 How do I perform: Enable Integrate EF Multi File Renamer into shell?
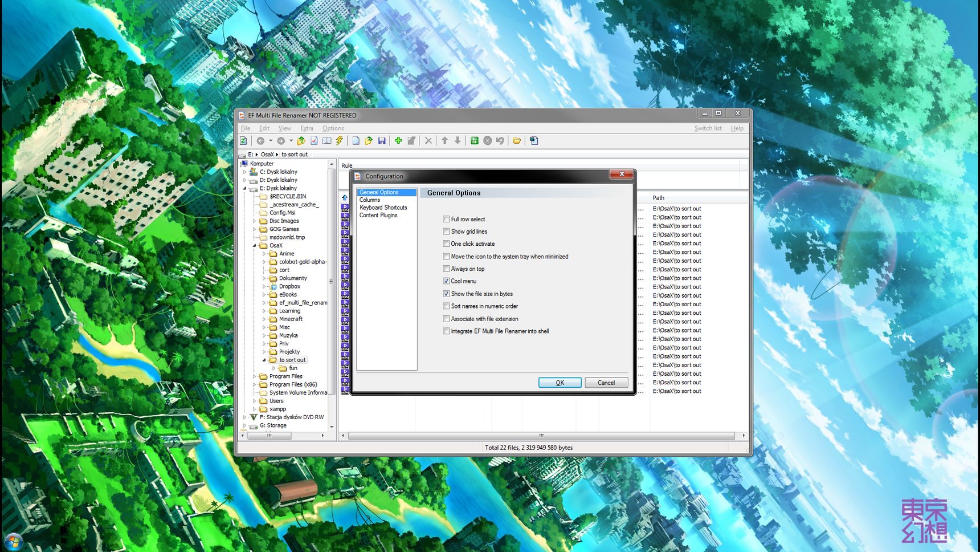coord(446,331)
